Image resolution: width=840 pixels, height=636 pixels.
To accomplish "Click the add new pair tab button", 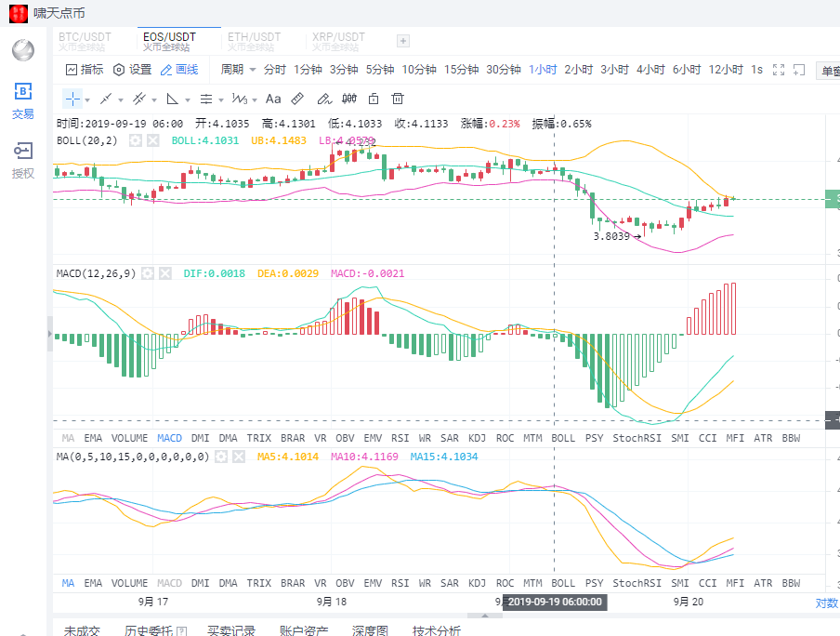I will tap(403, 41).
